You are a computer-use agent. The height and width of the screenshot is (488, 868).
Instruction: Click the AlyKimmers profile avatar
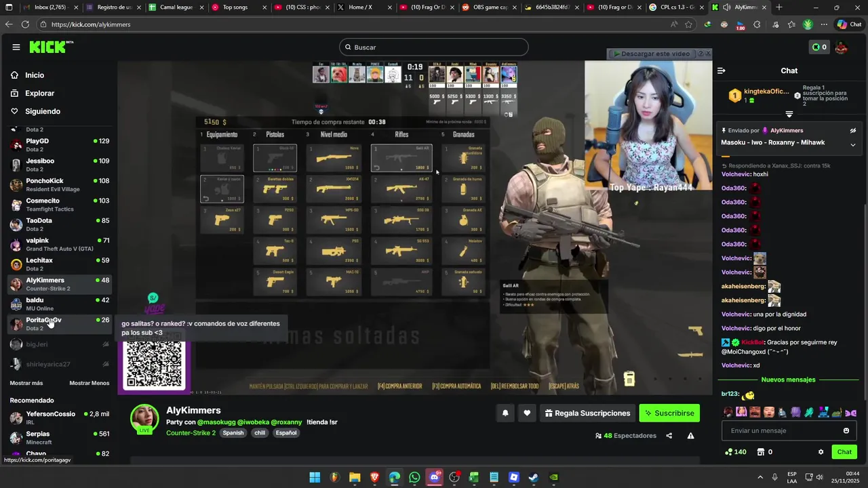pos(144,419)
